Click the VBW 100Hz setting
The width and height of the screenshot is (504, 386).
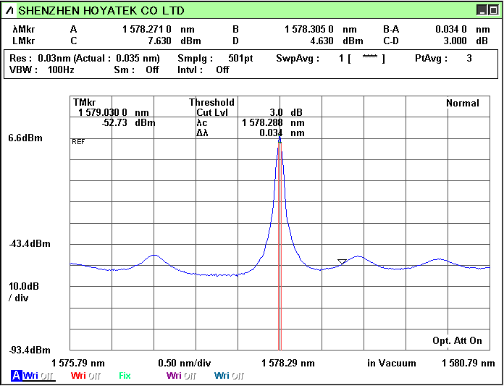(41, 70)
